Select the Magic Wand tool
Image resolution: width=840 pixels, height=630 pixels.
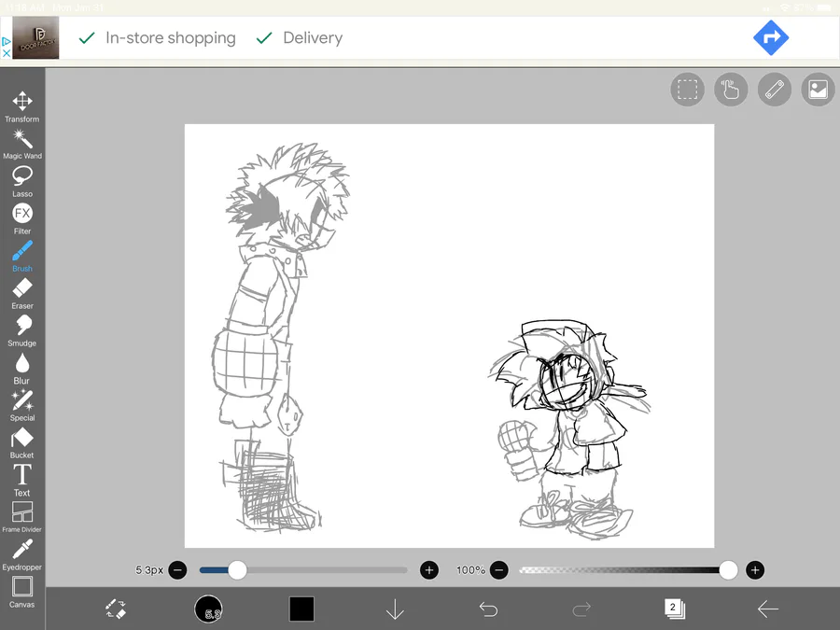pos(22,144)
